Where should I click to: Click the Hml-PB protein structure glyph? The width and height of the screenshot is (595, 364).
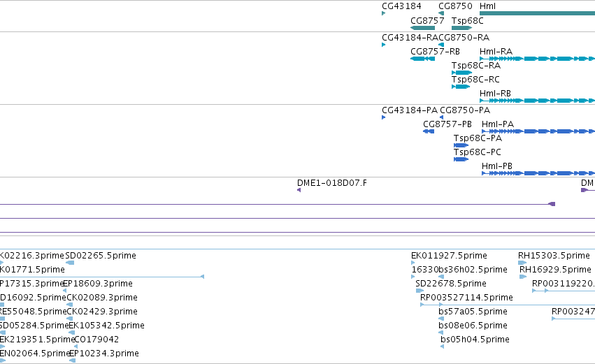tap(538, 173)
